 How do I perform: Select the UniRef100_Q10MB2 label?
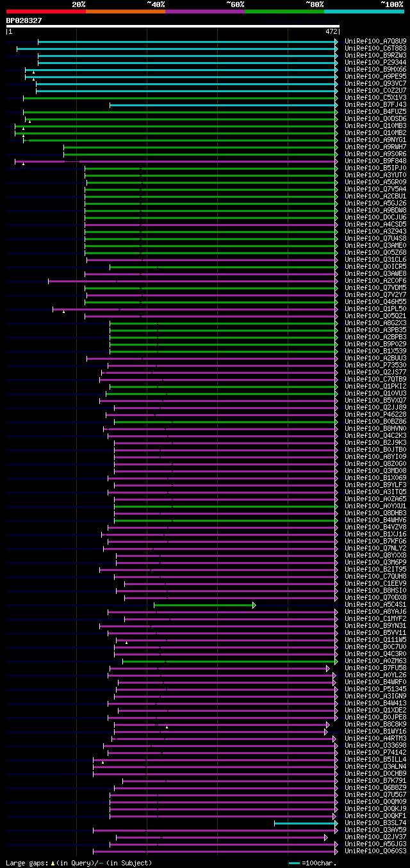point(375,133)
